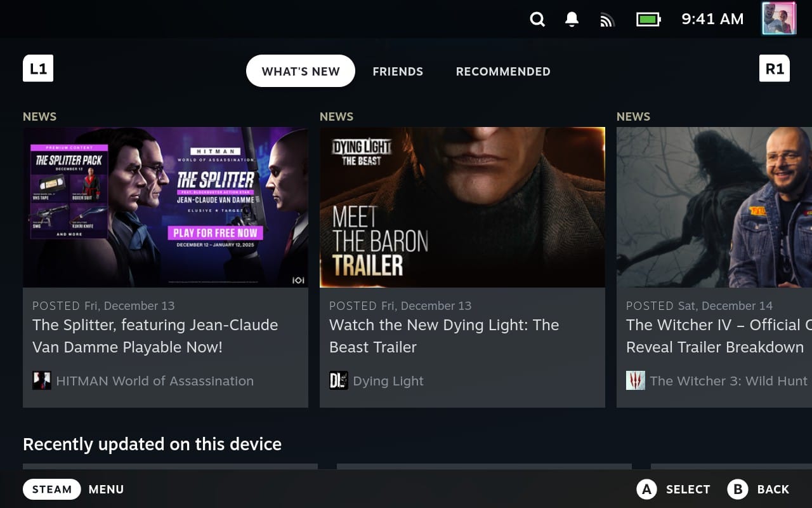The image size is (812, 508).
Task: Click the Witcher 3: Wild Hunt game icon
Action: pos(636,381)
